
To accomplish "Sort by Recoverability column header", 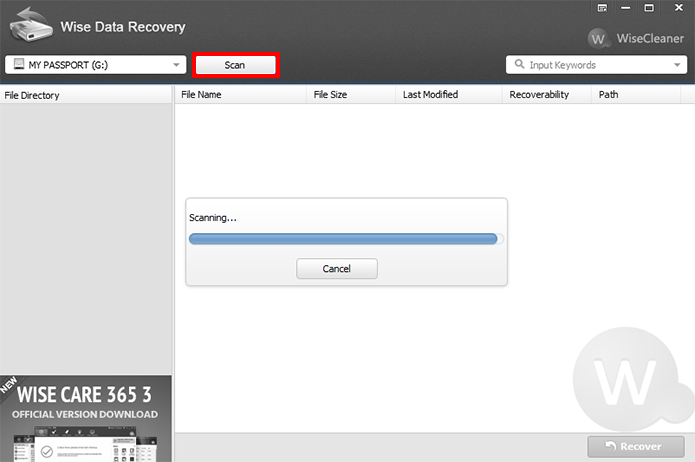I will [547, 94].
